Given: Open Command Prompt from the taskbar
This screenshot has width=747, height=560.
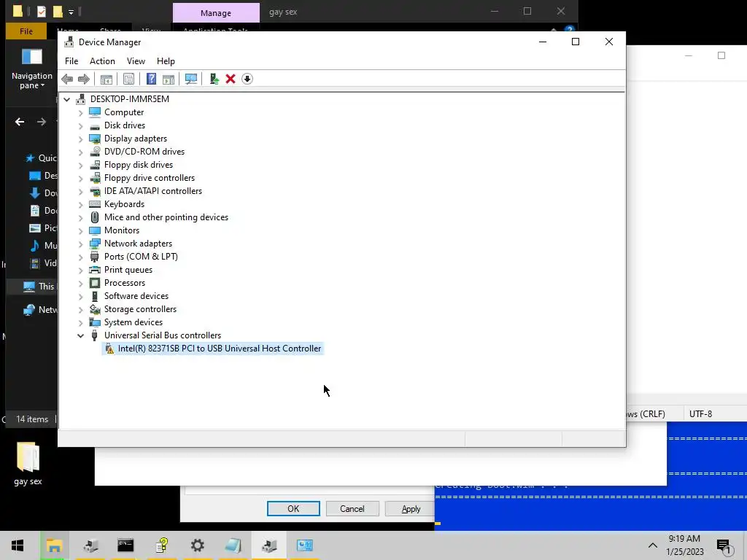Looking at the screenshot, I should (x=125, y=545).
